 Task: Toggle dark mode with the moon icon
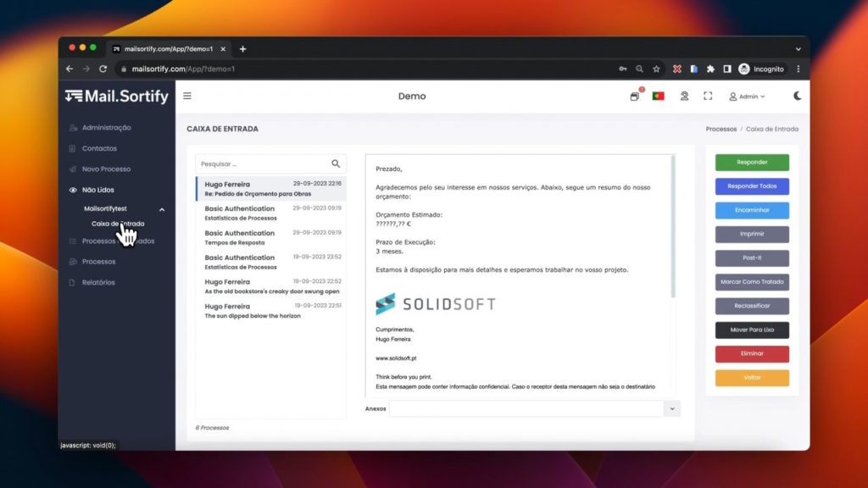(798, 96)
